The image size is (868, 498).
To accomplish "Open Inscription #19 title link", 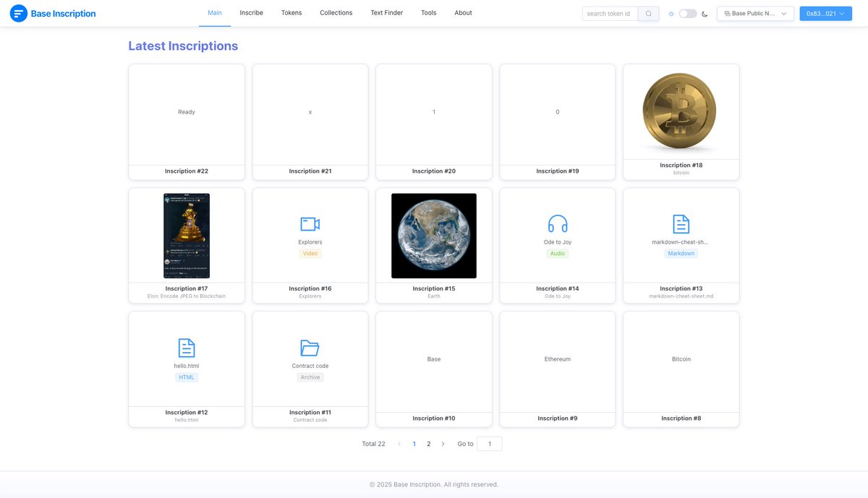I will 558,171.
